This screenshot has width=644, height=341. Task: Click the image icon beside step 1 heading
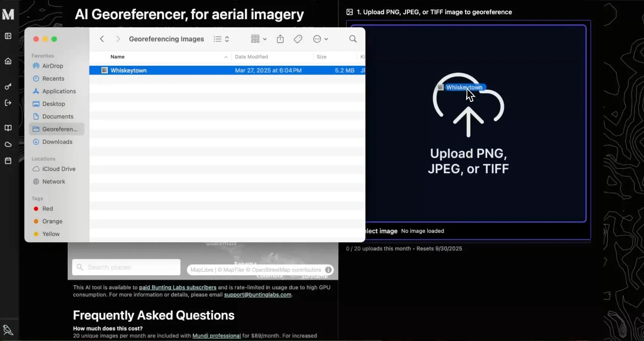point(350,12)
